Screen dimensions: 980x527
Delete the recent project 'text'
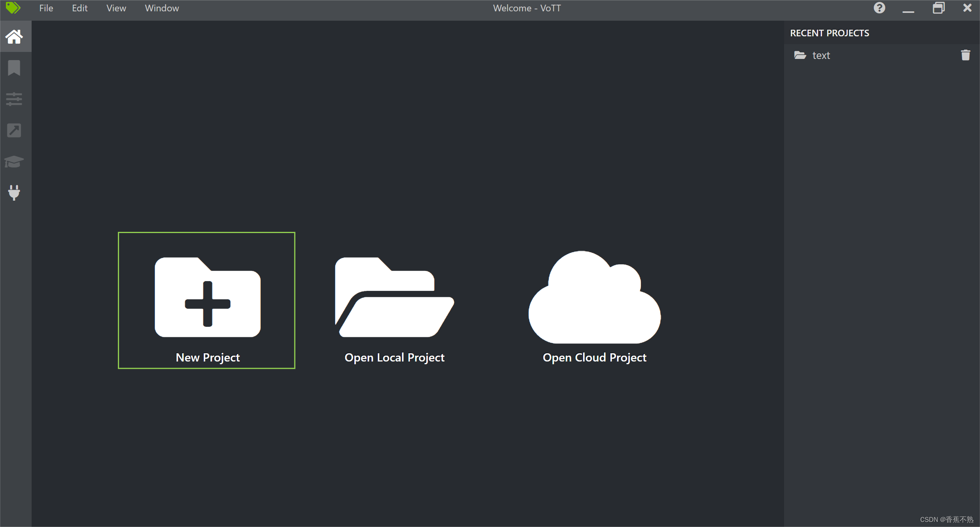point(965,55)
